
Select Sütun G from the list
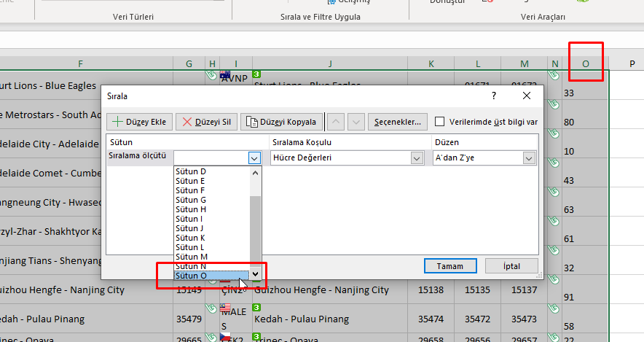point(211,200)
